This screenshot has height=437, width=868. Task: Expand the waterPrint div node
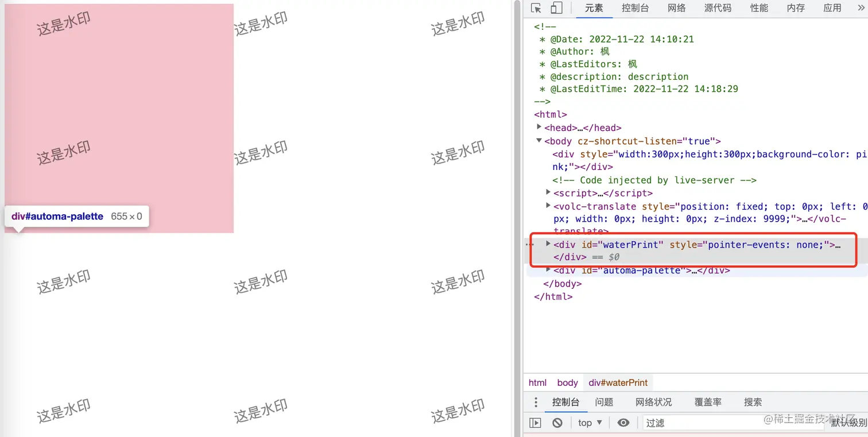click(548, 244)
